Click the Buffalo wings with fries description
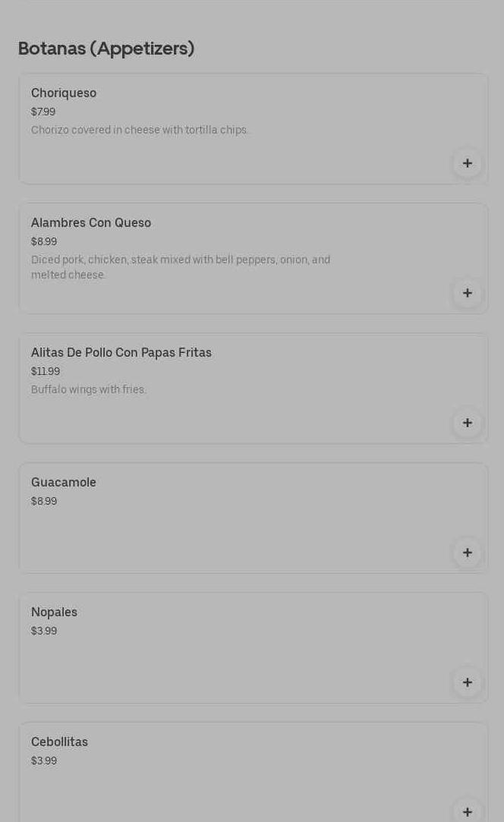 [89, 390]
